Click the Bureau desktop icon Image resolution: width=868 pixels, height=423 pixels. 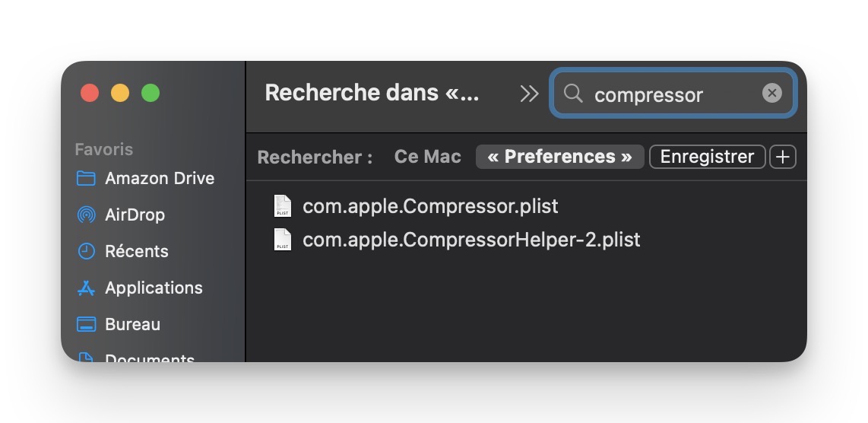coord(87,325)
